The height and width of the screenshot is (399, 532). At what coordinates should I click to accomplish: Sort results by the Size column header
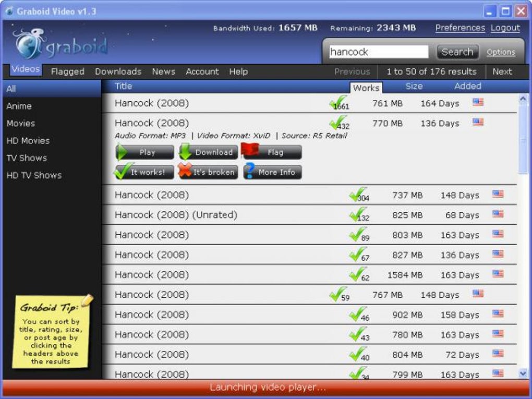(x=414, y=86)
